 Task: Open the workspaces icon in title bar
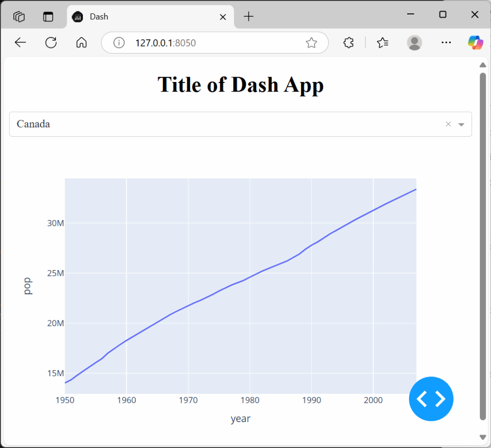click(19, 17)
